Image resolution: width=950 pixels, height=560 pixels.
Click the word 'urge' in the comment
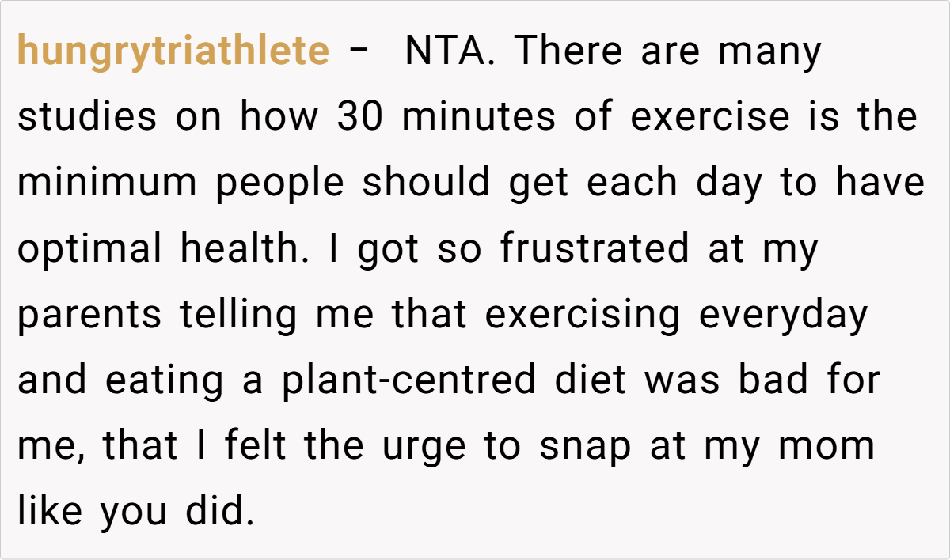pyautogui.click(x=419, y=446)
